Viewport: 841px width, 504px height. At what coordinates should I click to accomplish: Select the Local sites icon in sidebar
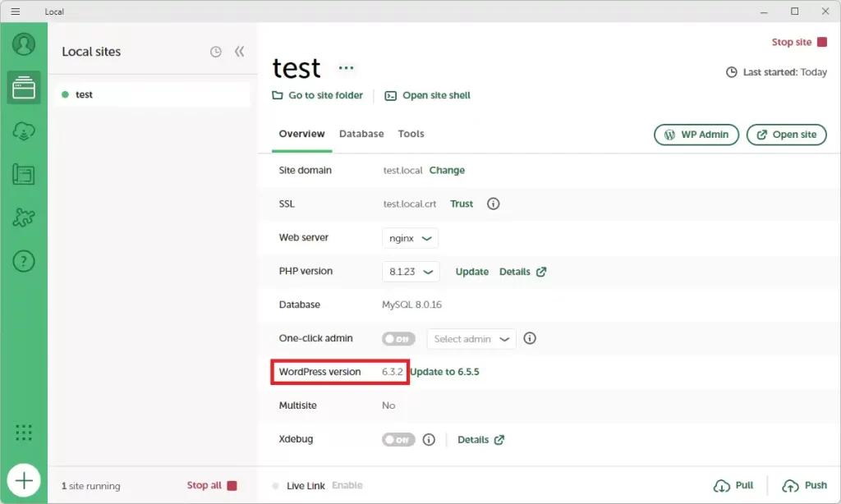24,87
